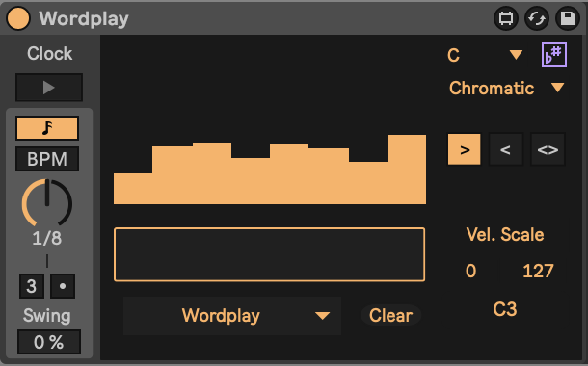Click the Clear button
Image resolution: width=588 pixels, height=366 pixels.
coord(390,315)
